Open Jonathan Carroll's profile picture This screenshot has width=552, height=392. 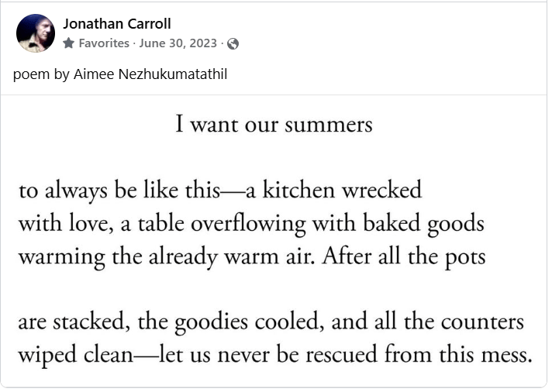[36, 33]
